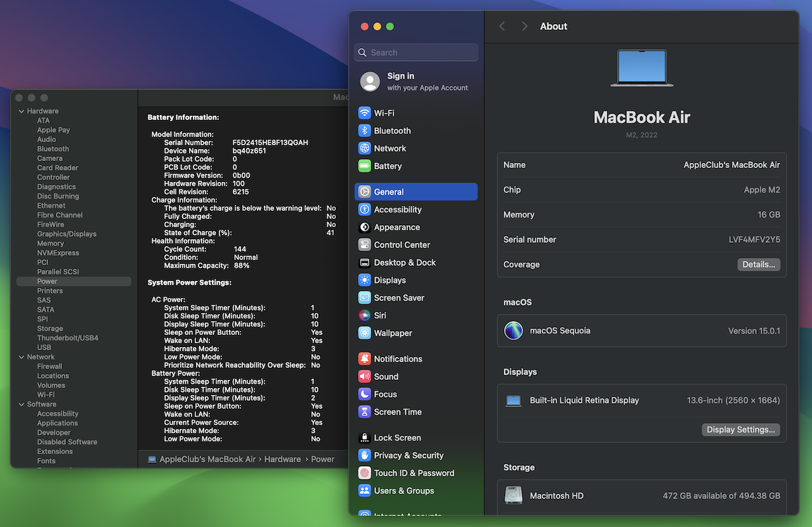Open the Siri icon
The width and height of the screenshot is (812, 527).
pos(364,315)
